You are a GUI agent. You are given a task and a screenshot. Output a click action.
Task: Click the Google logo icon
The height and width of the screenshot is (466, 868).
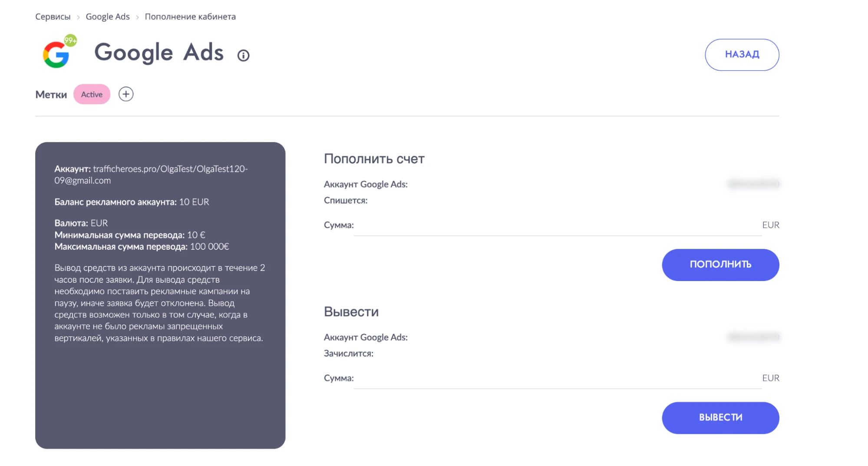click(x=56, y=55)
